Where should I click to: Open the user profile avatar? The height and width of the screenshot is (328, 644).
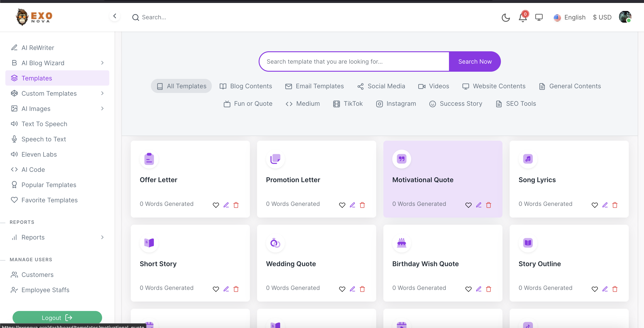coord(625,17)
